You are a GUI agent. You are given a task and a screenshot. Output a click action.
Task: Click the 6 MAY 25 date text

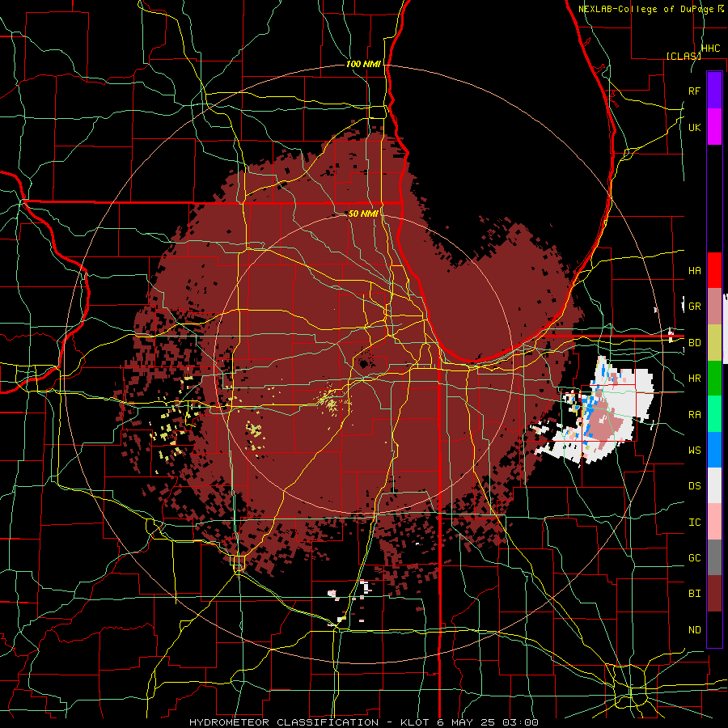pos(467,722)
